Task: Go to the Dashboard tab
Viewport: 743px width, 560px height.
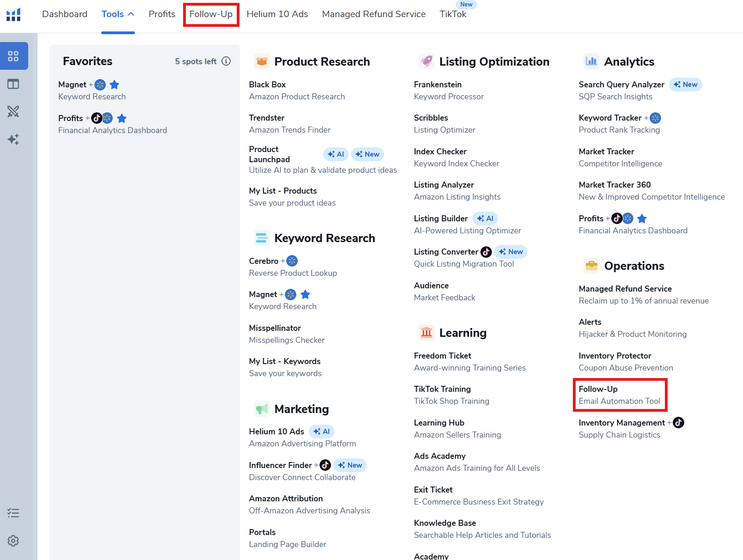Action: (65, 14)
